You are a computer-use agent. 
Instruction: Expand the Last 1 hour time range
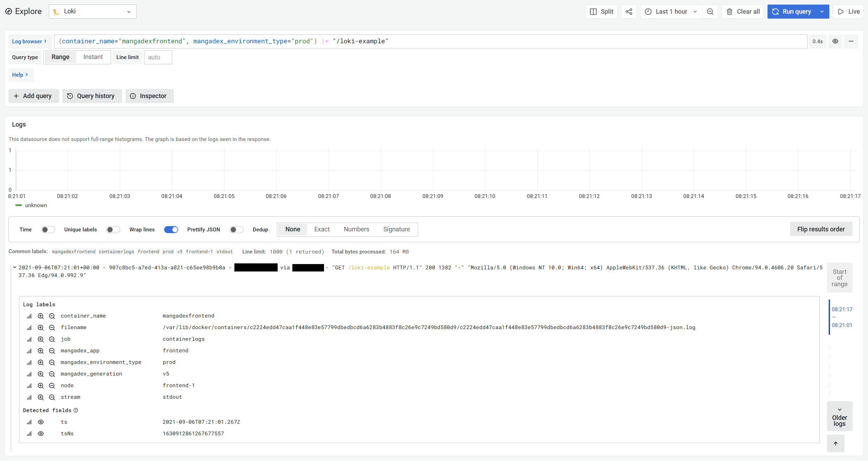pyautogui.click(x=669, y=12)
